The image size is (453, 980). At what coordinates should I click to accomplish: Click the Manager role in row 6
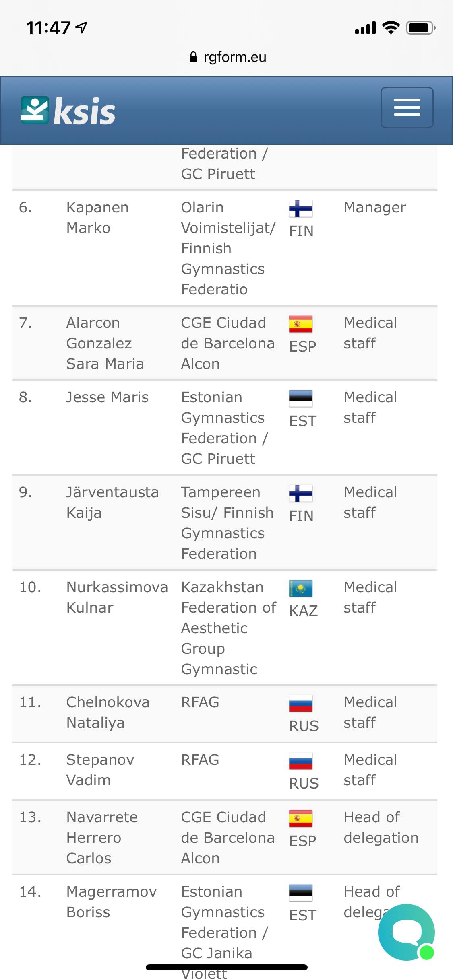click(374, 208)
